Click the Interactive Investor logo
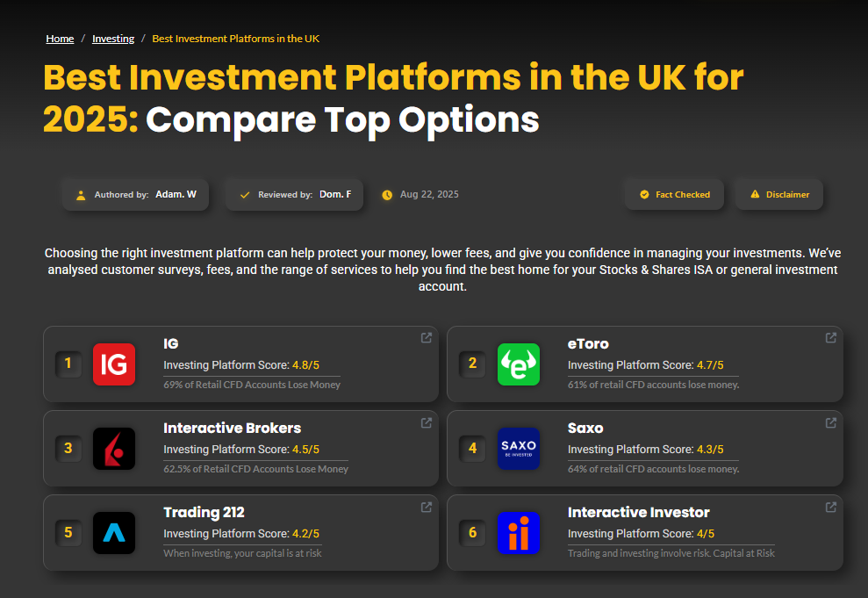Viewport: 868px width, 598px height. point(518,532)
